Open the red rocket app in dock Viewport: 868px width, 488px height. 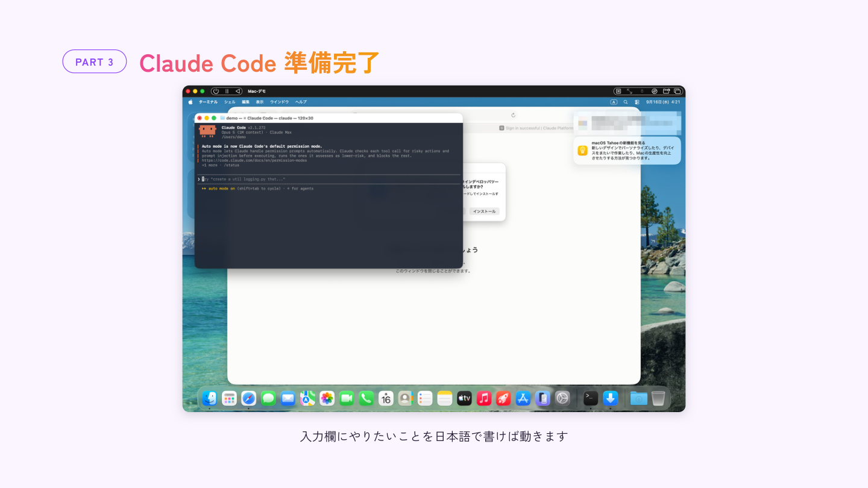503,398
